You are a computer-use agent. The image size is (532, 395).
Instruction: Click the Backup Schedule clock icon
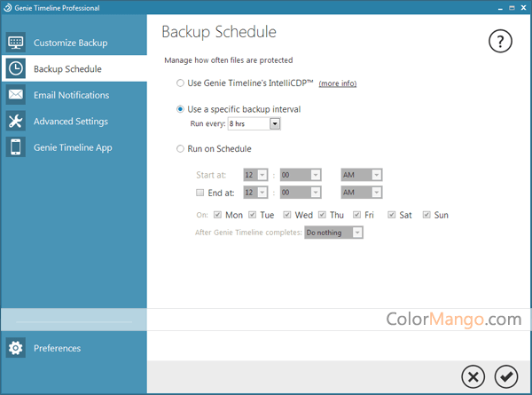click(x=16, y=68)
